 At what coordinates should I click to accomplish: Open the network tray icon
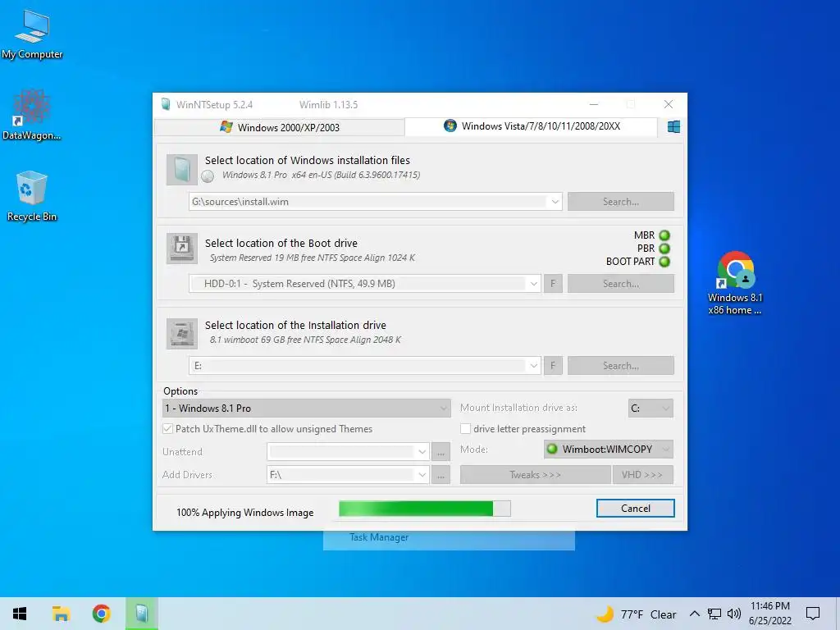click(714, 614)
